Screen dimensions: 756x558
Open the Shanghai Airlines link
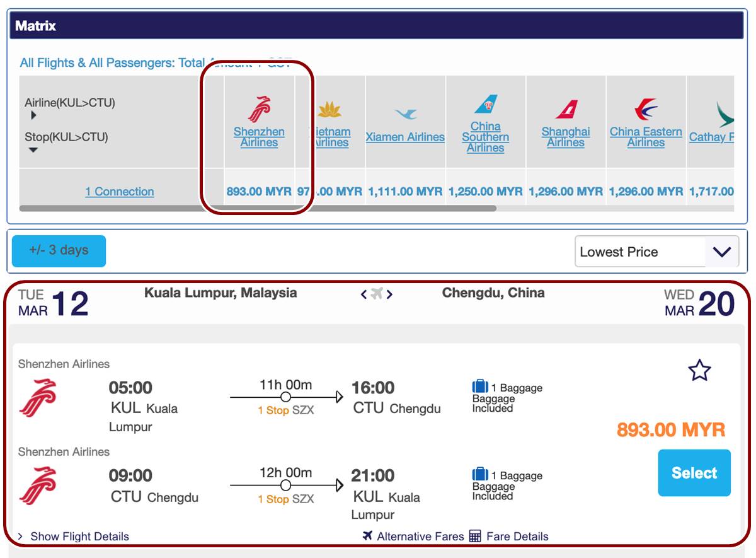pos(566,137)
